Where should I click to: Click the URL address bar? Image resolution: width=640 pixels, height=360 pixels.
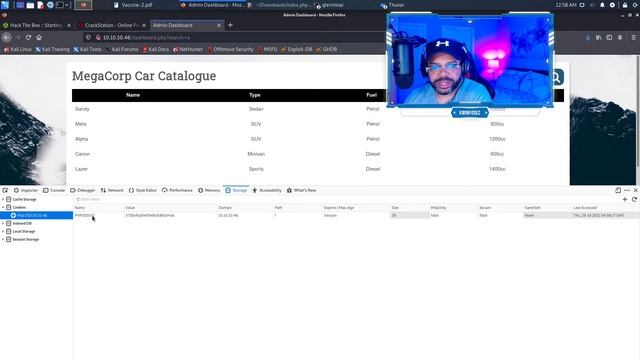233,38
